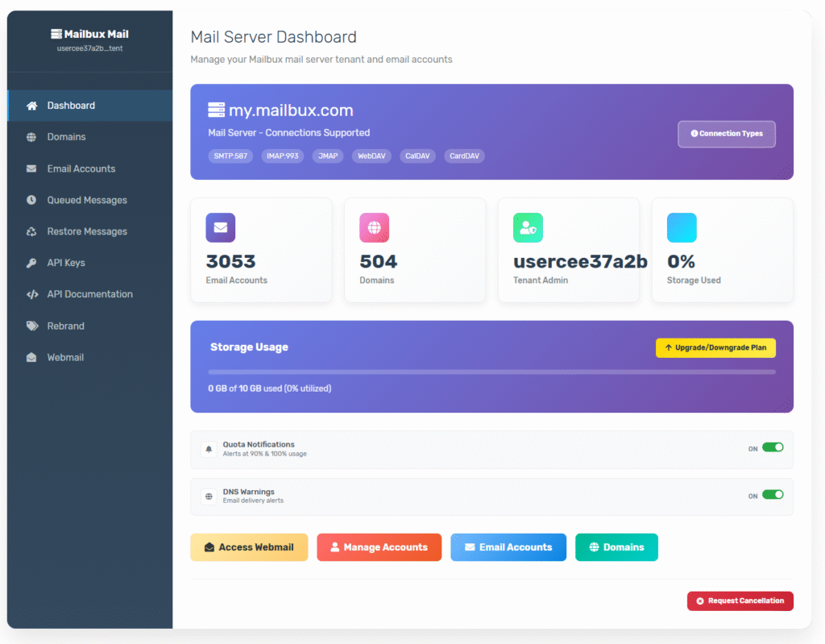Click the IMAP:993 connection badge

click(x=283, y=156)
